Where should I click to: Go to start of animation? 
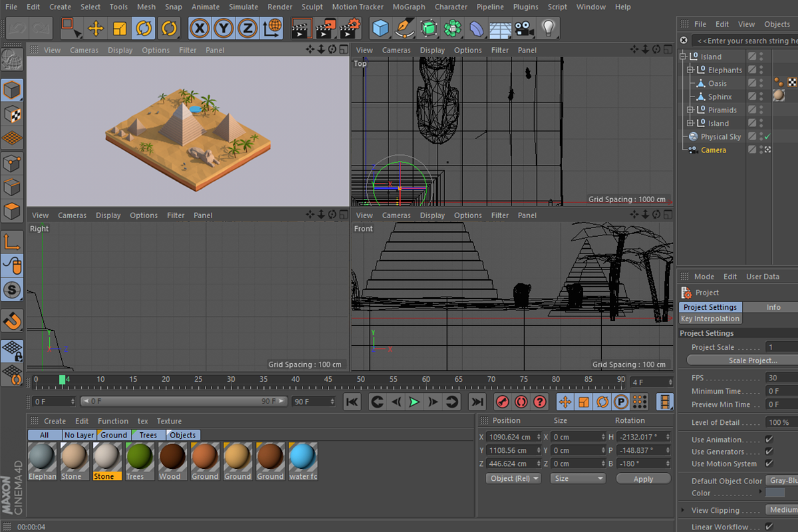tap(352, 402)
